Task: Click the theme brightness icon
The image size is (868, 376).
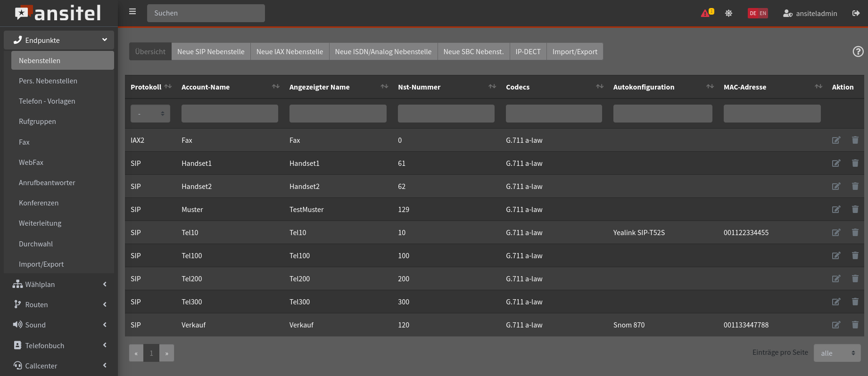Action: pos(728,13)
